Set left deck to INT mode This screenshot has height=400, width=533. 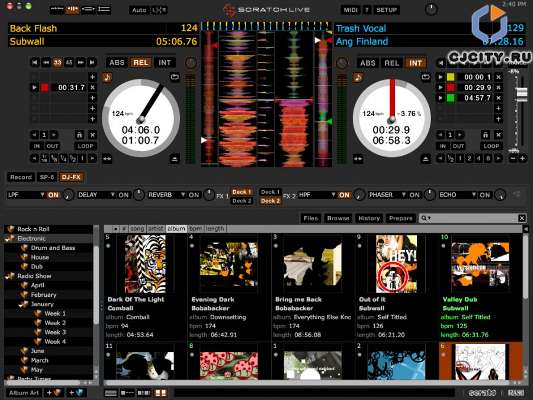165,63
